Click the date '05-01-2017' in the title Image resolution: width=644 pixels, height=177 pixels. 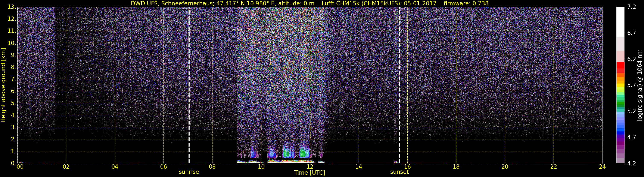coord(420,3)
